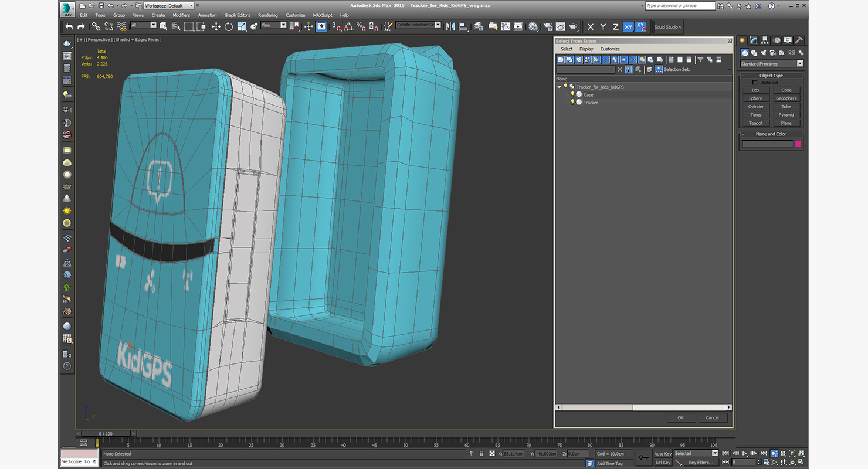This screenshot has height=469, width=868.
Task: Select Cameras category in Create panel
Action: coord(773,53)
